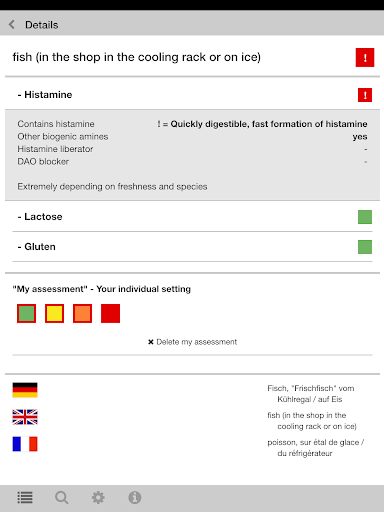Open the list view icon in bottom bar
384x512 pixels.
(x=25, y=498)
